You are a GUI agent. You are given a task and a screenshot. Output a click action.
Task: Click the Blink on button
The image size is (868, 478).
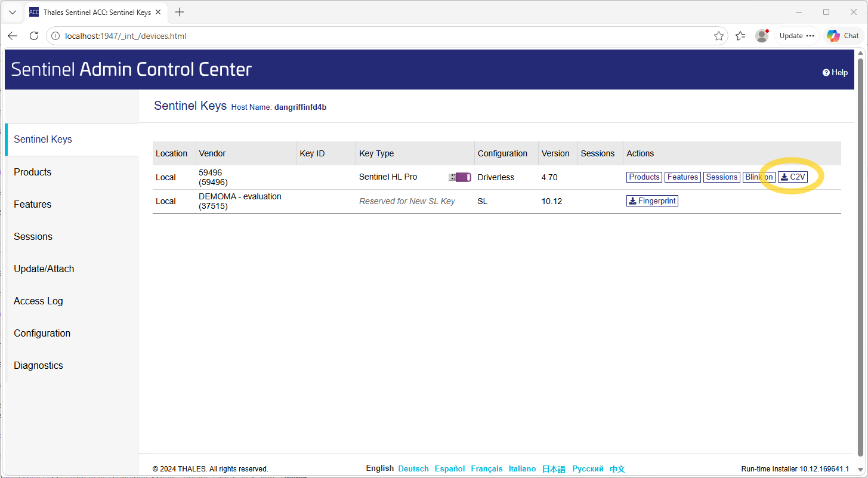tap(759, 177)
